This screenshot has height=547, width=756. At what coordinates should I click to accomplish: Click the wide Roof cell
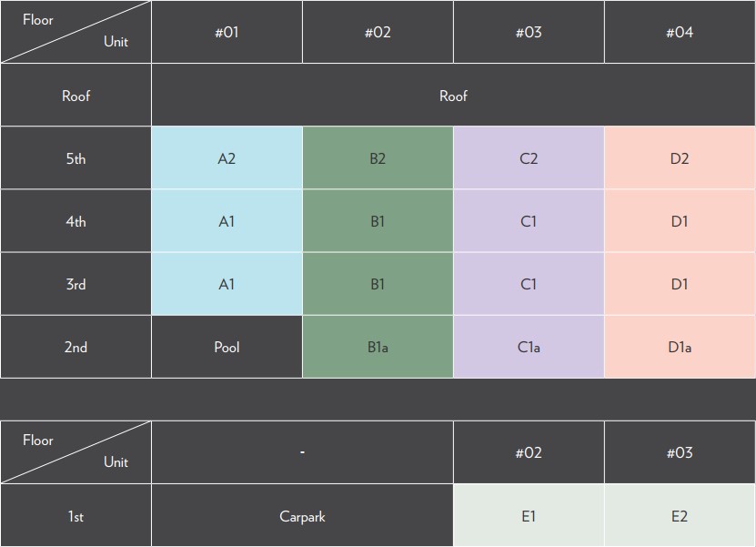tap(453, 95)
